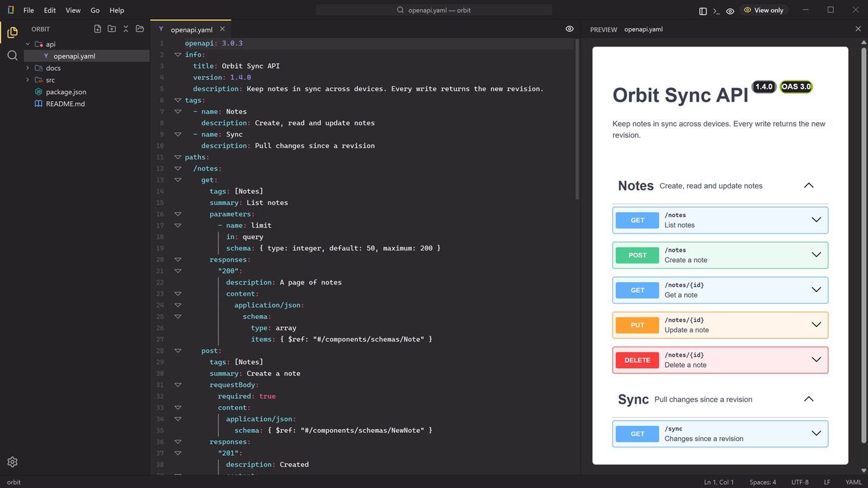This screenshot has width=868, height=488.
Task: Expand the DELETE /notes/{id} operation
Action: (720, 360)
